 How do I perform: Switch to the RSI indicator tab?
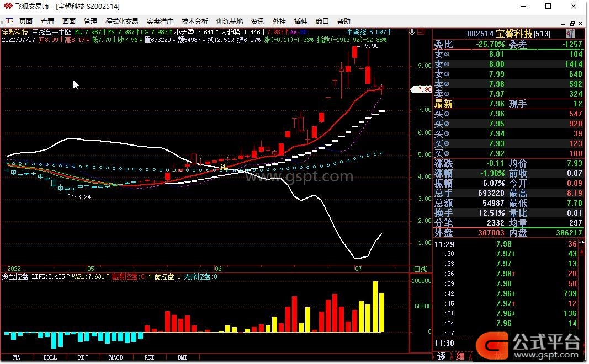149,357
